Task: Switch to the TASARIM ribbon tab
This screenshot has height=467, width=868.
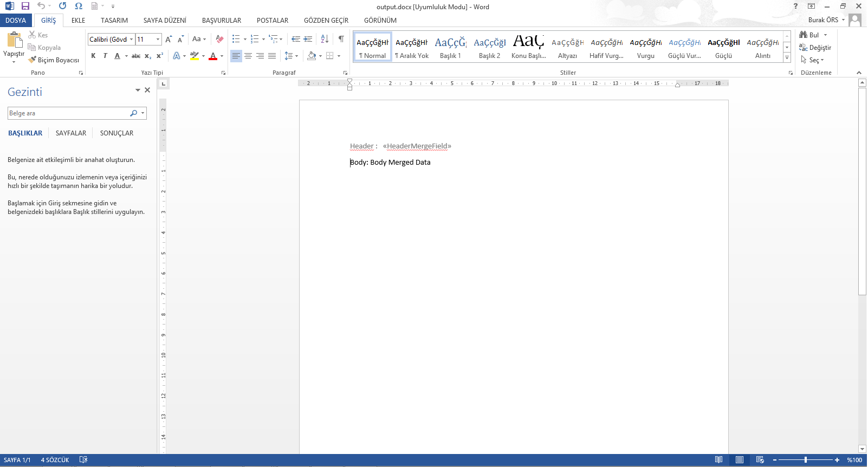Action: [x=114, y=20]
